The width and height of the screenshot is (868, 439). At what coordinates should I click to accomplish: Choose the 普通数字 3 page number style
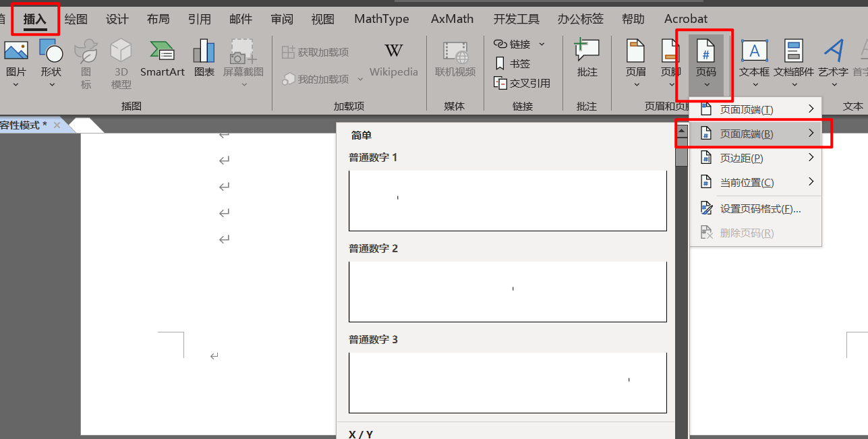[x=508, y=382]
